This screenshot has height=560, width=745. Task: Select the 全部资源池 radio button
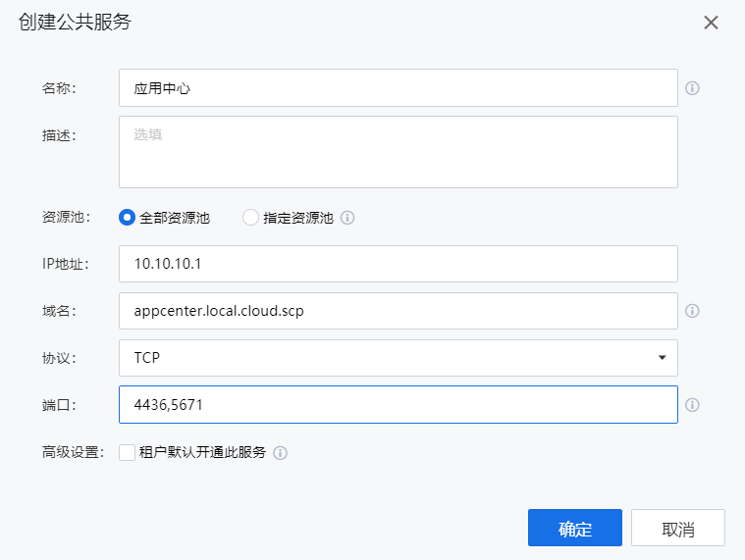tap(127, 218)
